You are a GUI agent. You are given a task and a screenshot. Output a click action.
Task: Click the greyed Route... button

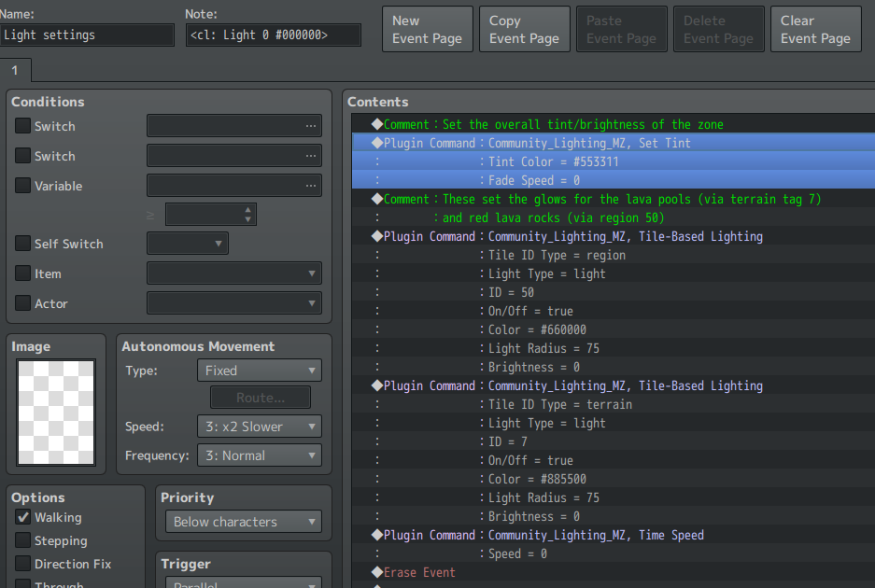pos(261,398)
